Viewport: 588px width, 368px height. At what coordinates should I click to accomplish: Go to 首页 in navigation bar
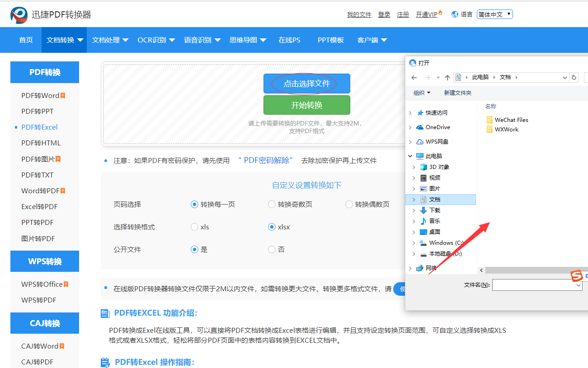26,40
